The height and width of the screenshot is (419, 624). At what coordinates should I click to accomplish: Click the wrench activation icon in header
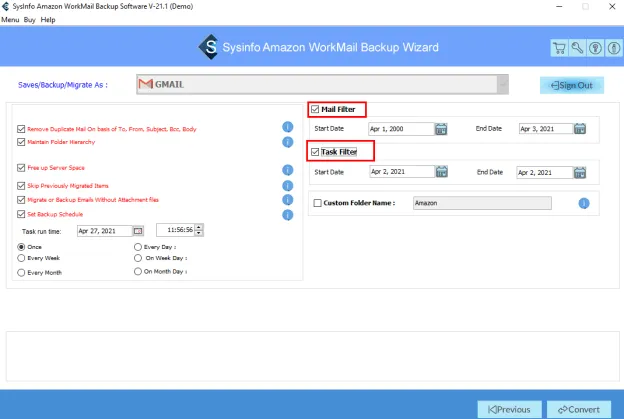(577, 48)
